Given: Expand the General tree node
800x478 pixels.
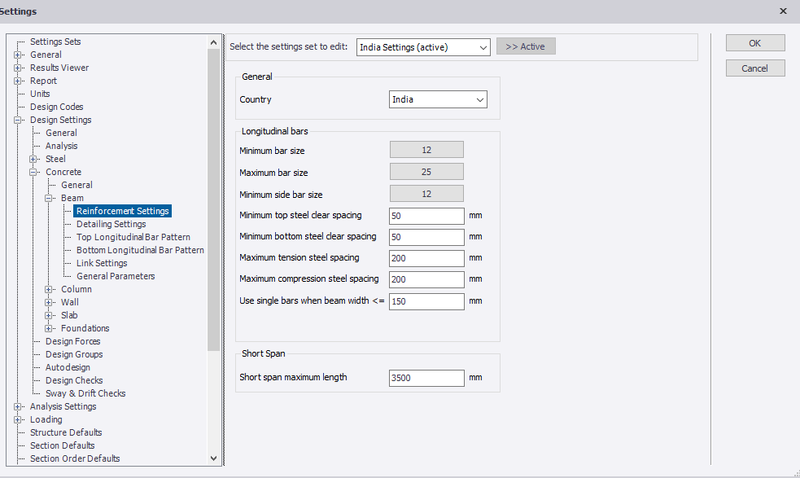Looking at the screenshot, I should [18, 55].
